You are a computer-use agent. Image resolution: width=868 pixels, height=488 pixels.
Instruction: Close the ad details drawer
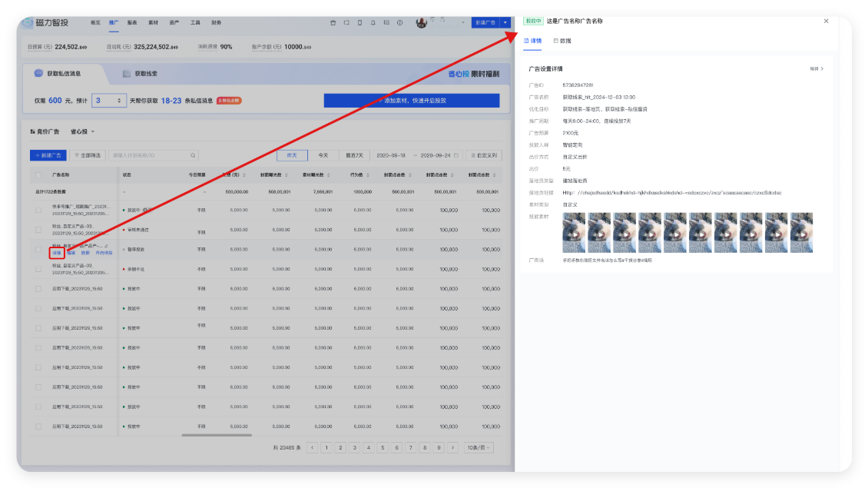[827, 22]
